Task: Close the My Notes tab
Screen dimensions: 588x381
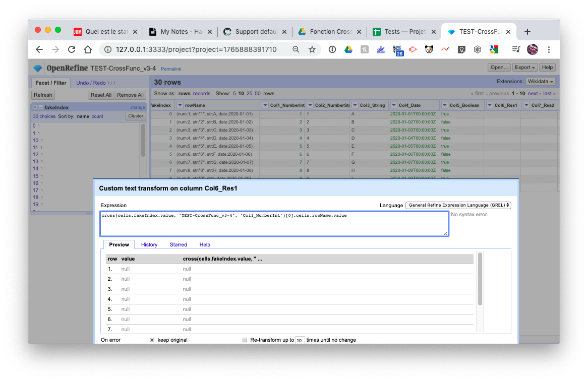Action: (210, 32)
